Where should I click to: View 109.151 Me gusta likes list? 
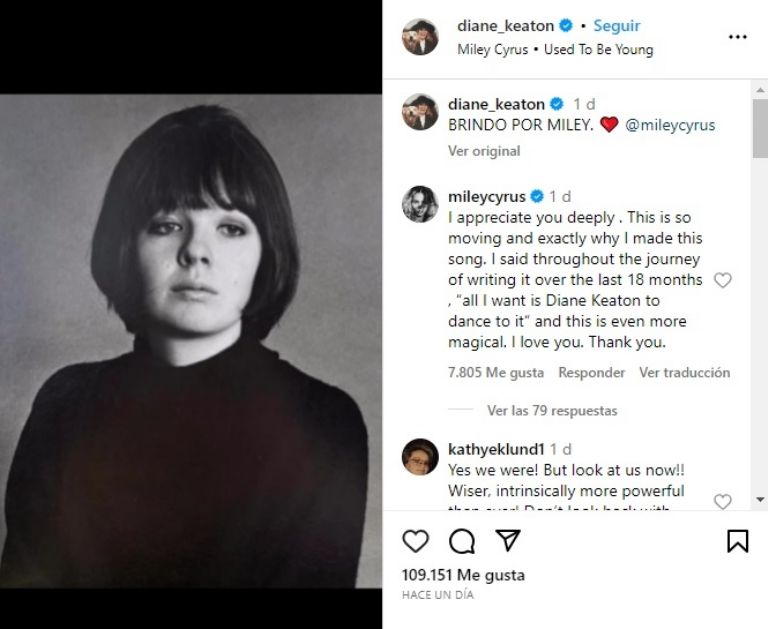click(x=463, y=575)
